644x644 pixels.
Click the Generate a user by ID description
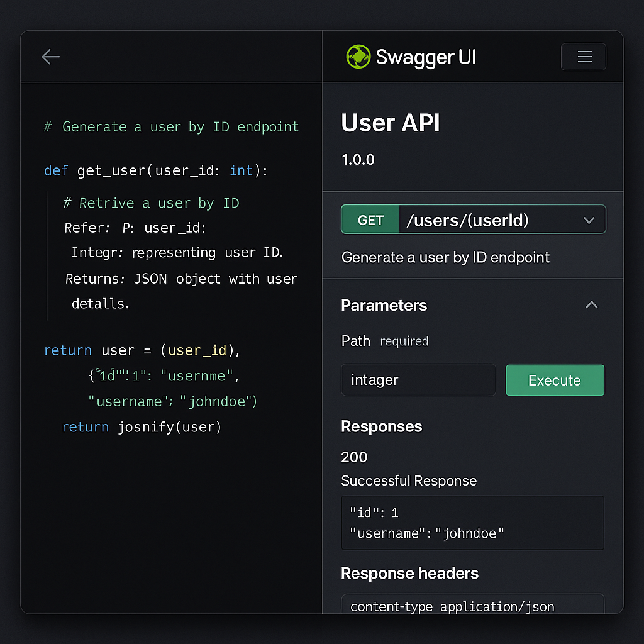pos(445,257)
